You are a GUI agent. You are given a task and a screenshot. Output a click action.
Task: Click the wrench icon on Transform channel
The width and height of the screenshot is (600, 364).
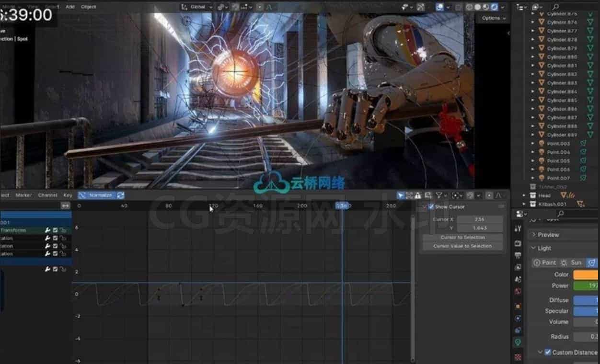[x=47, y=230]
